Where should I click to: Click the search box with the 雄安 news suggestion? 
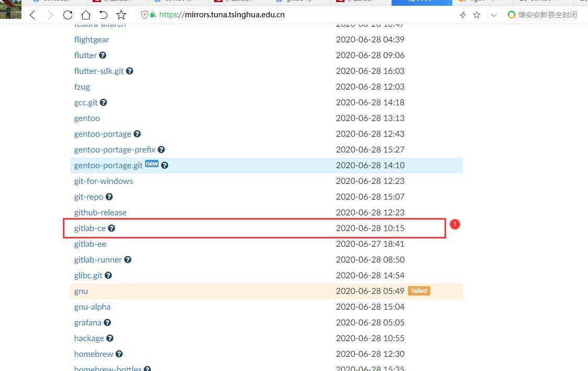click(x=548, y=15)
